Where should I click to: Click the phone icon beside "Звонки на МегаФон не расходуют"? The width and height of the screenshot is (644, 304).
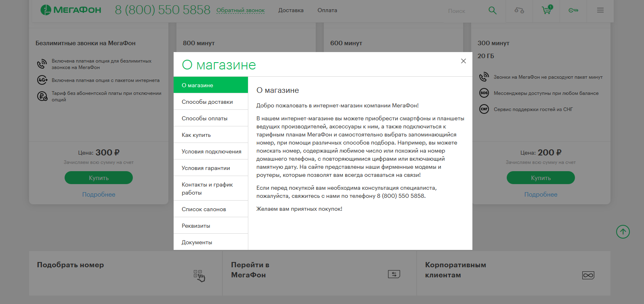pos(484,77)
